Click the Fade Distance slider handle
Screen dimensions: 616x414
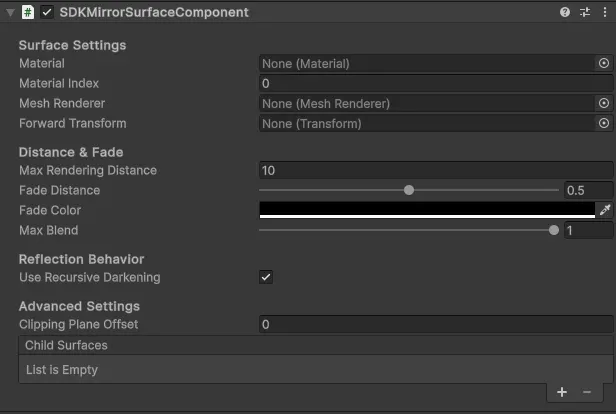[409, 190]
